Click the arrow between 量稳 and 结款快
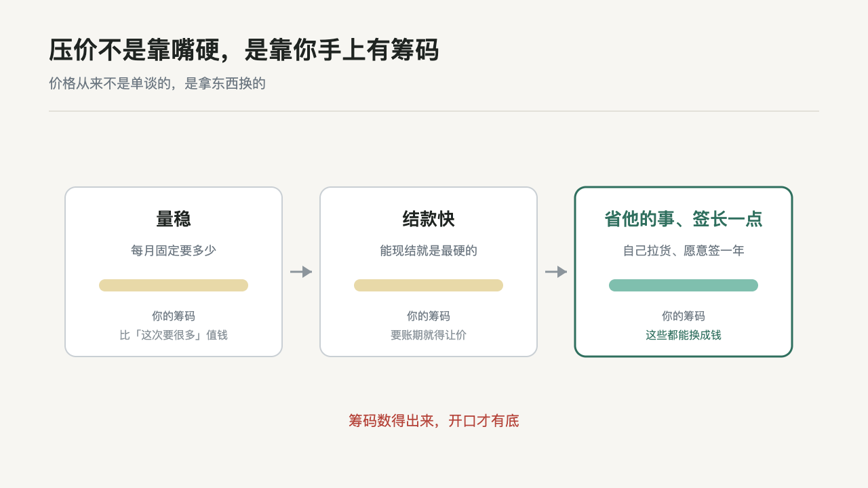Screen dimensions: 868x488 [301, 272]
